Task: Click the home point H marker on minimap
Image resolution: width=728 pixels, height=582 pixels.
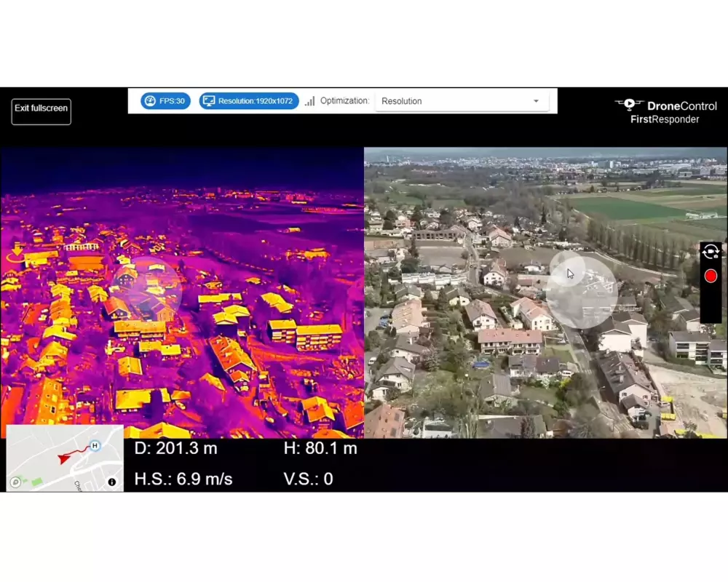Action: coord(95,445)
